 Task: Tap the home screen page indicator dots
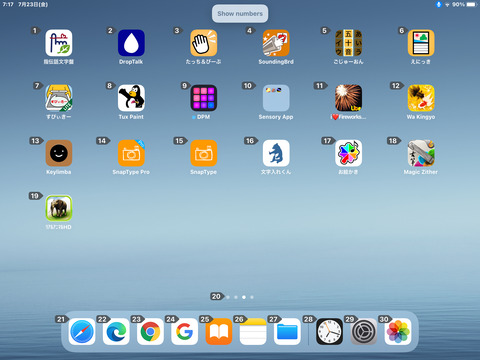tap(240, 297)
